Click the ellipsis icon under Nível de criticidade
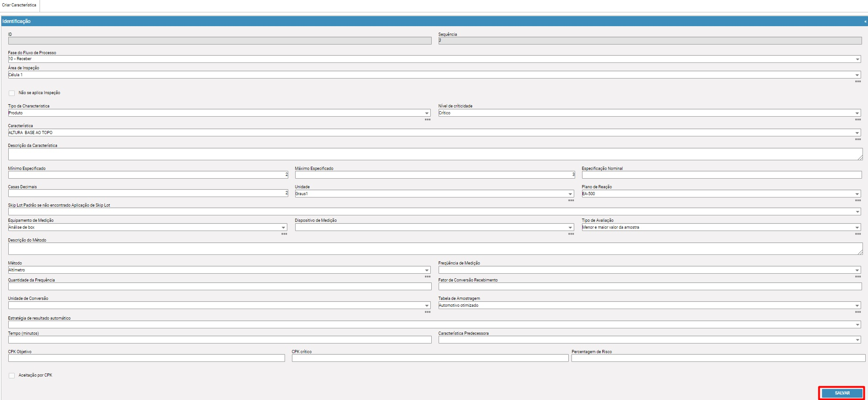This screenshot has width=868, height=400. tap(858, 120)
